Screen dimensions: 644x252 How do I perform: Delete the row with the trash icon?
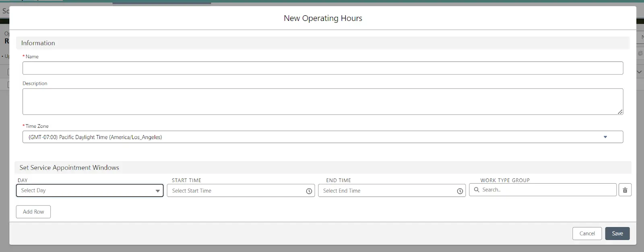pyautogui.click(x=625, y=190)
